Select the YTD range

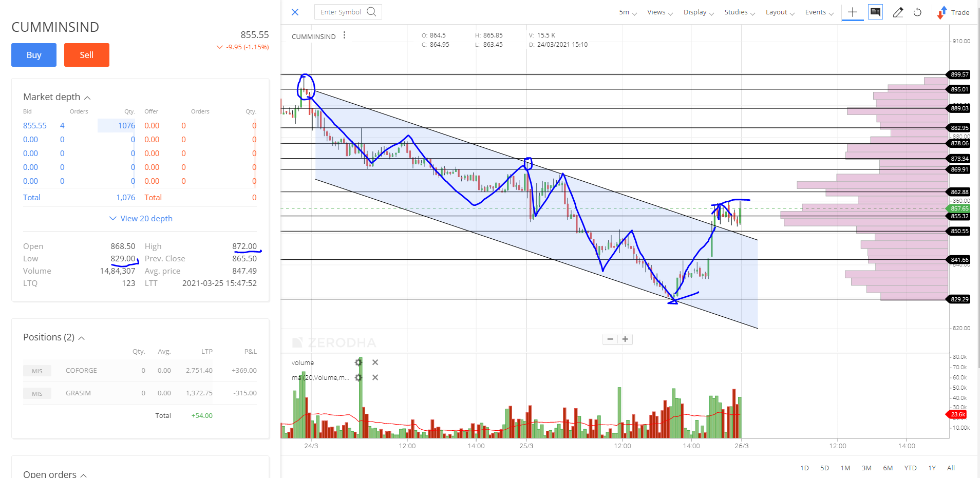point(911,468)
